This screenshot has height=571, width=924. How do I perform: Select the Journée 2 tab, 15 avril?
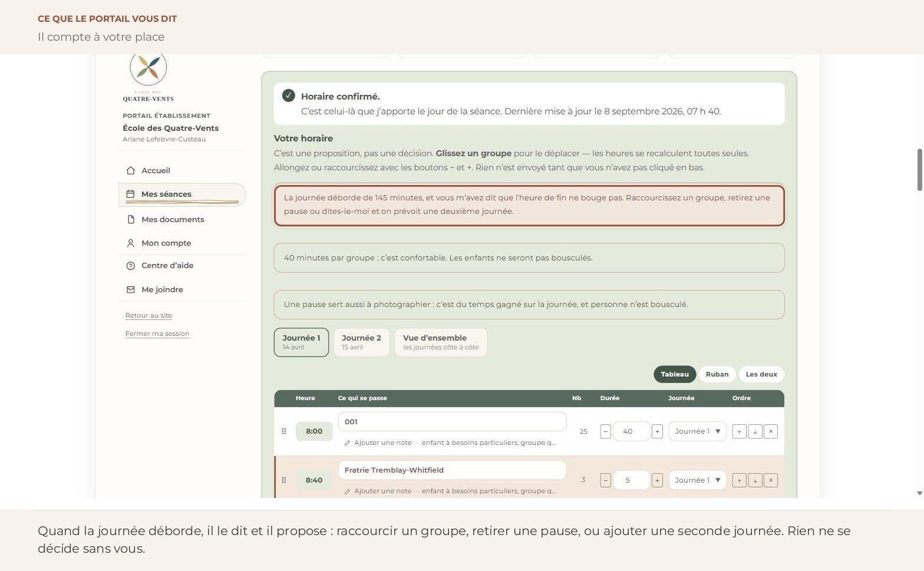tap(361, 342)
